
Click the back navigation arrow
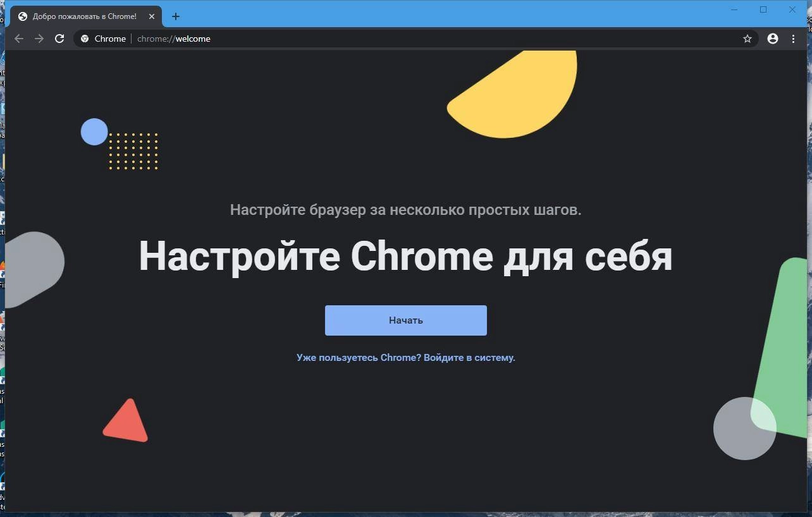click(19, 39)
